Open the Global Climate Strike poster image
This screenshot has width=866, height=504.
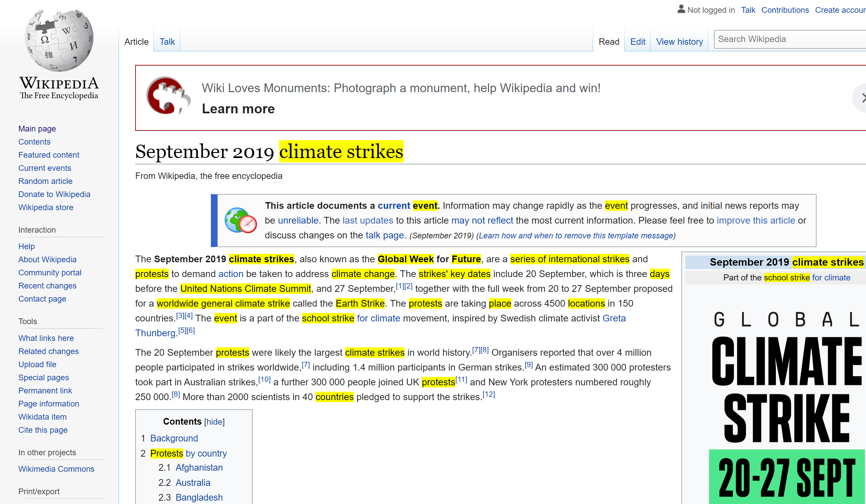click(787, 405)
